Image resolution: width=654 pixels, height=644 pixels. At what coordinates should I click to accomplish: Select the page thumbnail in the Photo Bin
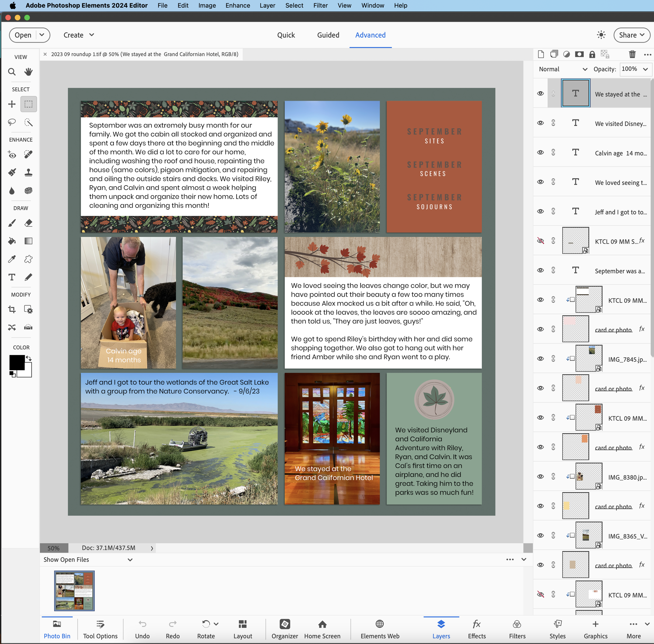click(x=74, y=591)
